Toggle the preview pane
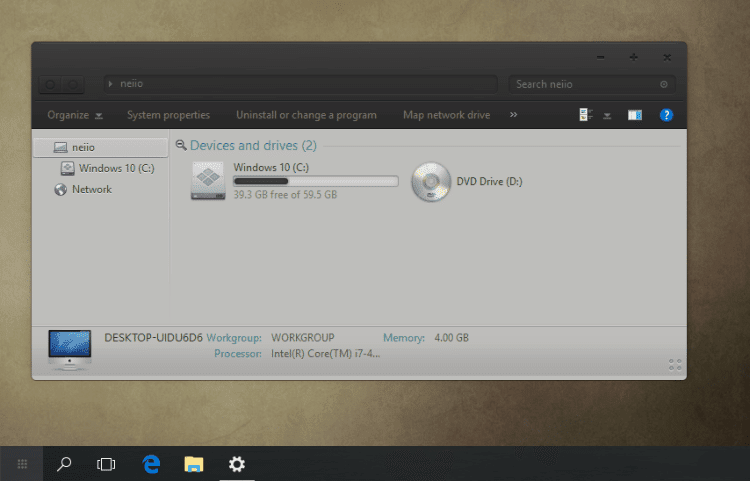 coord(635,115)
